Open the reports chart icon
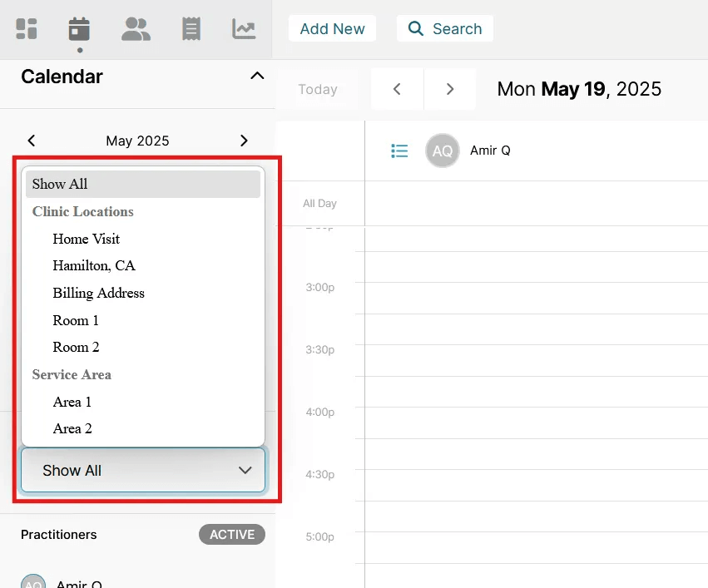The height and width of the screenshot is (588, 708). [244, 29]
